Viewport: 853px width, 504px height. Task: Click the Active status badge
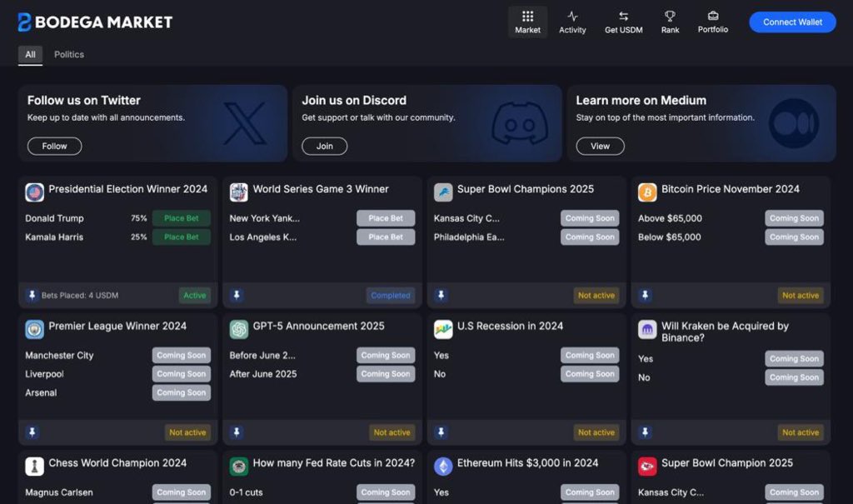click(195, 296)
